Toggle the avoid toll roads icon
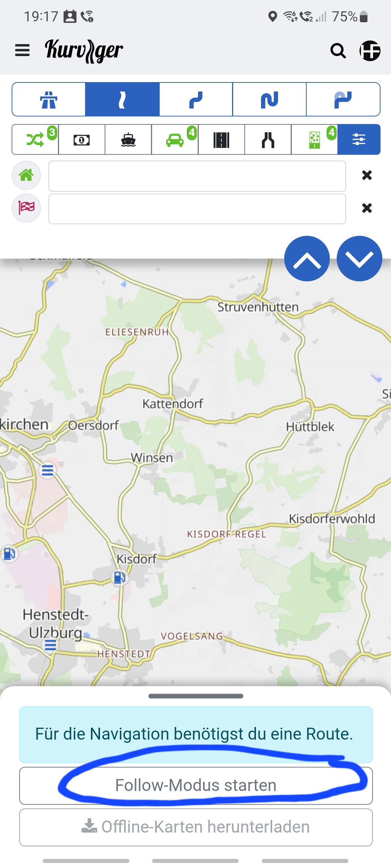The image size is (391, 868). pos(82,140)
